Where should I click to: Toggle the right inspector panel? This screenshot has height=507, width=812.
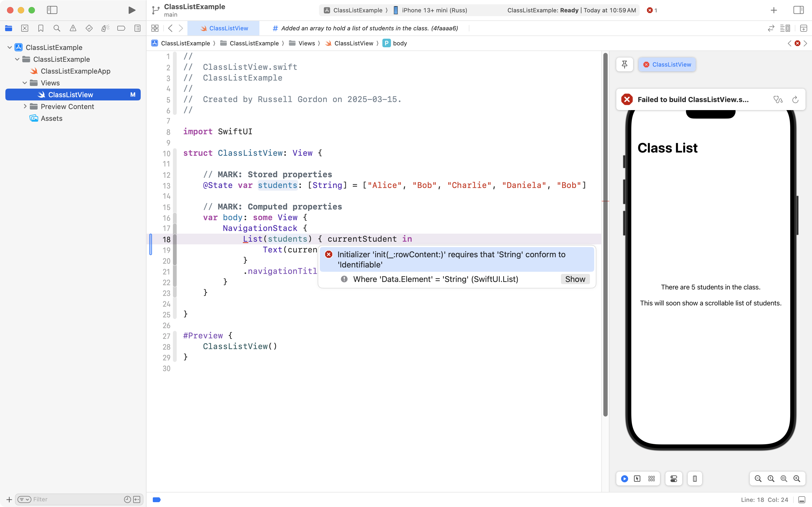pyautogui.click(x=798, y=10)
